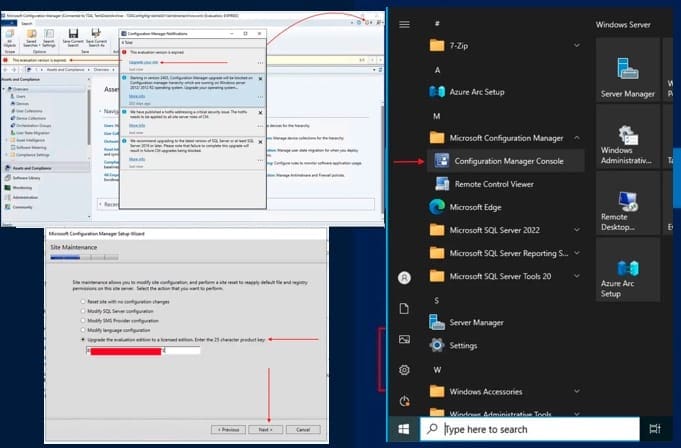
Task: Click Save Current Search in console ribbon
Action: (x=73, y=37)
